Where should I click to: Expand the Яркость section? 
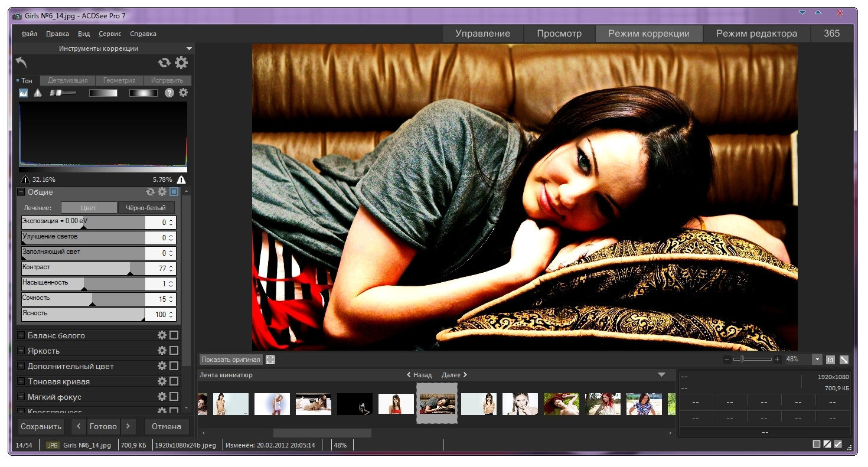[21, 351]
